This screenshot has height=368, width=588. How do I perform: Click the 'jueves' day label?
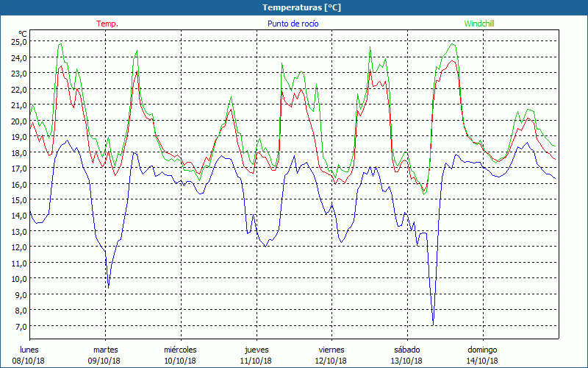tap(257, 350)
